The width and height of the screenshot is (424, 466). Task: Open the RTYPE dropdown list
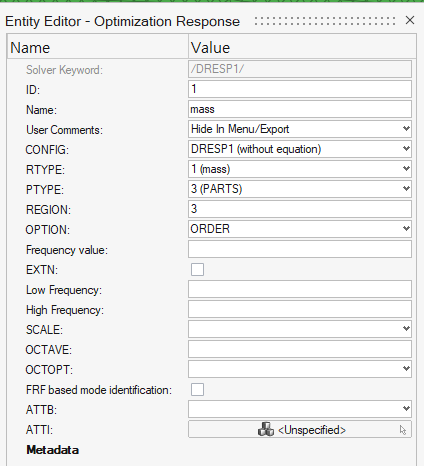tap(300, 169)
